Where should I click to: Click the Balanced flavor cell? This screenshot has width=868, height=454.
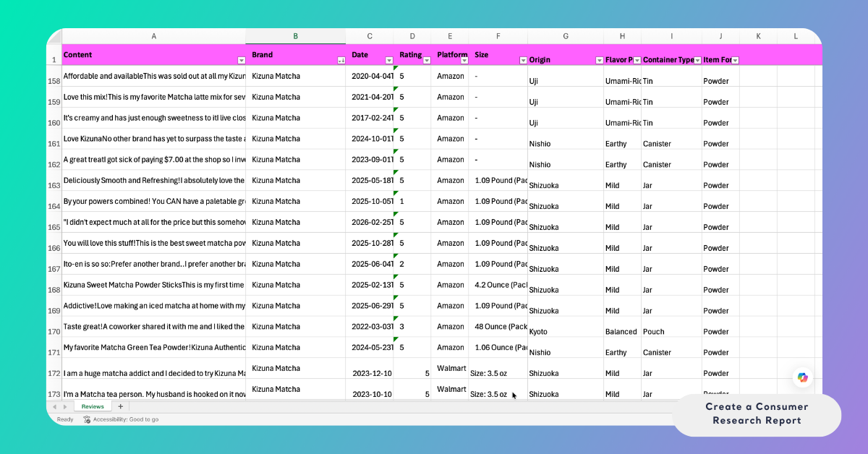click(x=622, y=327)
